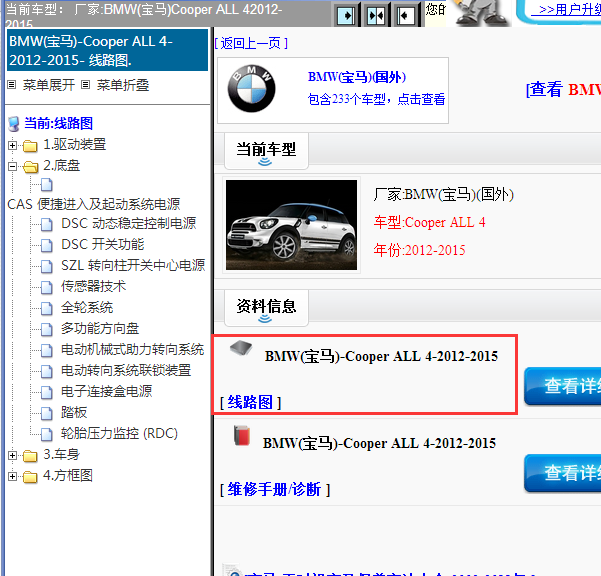The height and width of the screenshot is (576, 601).
Task: Click the computer icon next to 当前:线路图
Action: [14, 124]
